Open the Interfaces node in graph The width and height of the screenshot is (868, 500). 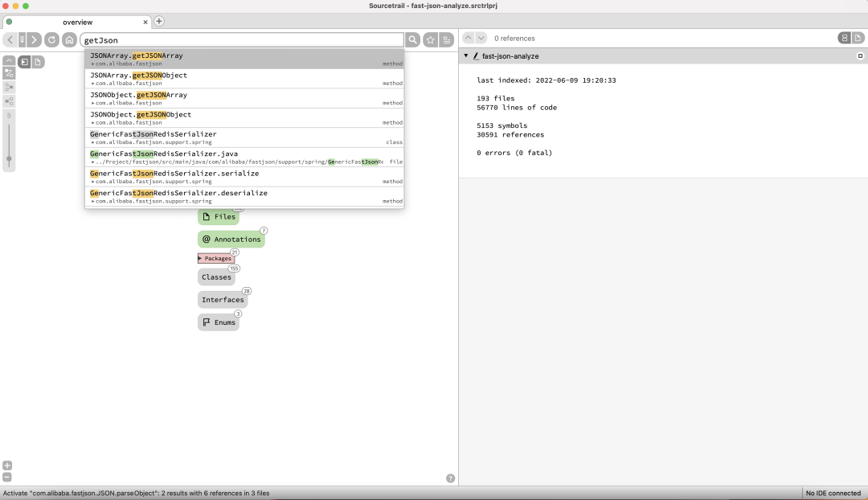[223, 300]
